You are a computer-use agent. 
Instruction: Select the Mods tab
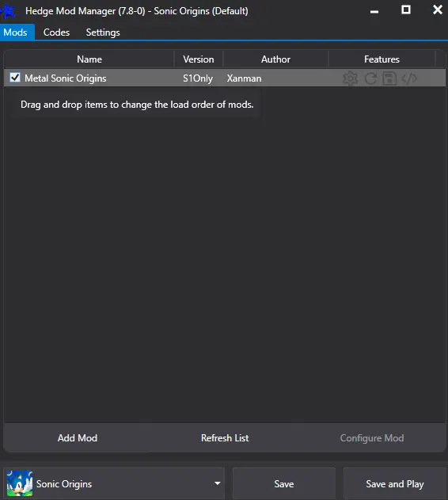click(x=17, y=32)
